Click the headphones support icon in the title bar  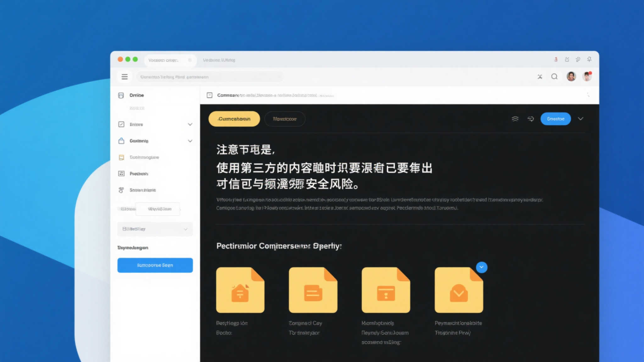pyautogui.click(x=590, y=59)
